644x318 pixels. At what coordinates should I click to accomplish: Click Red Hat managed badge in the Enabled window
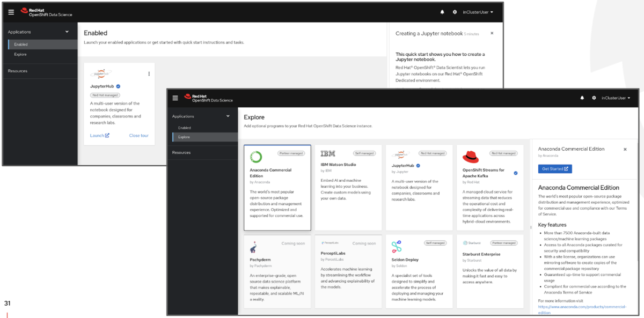click(x=105, y=95)
